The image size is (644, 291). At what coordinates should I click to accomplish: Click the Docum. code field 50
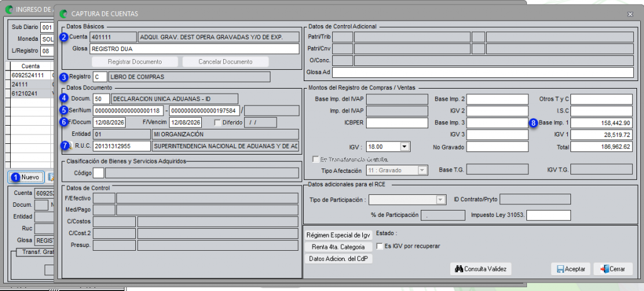tap(101, 99)
